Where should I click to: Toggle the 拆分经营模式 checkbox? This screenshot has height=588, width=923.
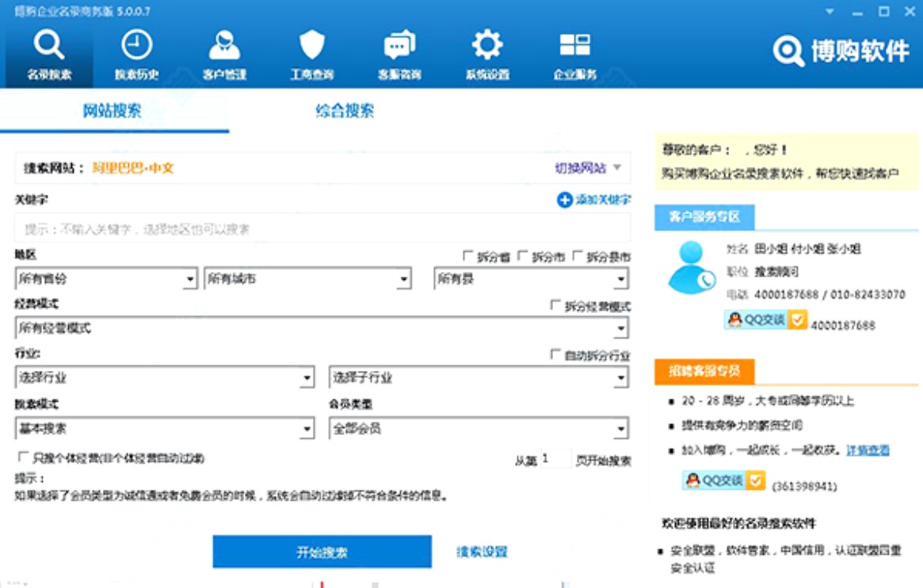[555, 307]
